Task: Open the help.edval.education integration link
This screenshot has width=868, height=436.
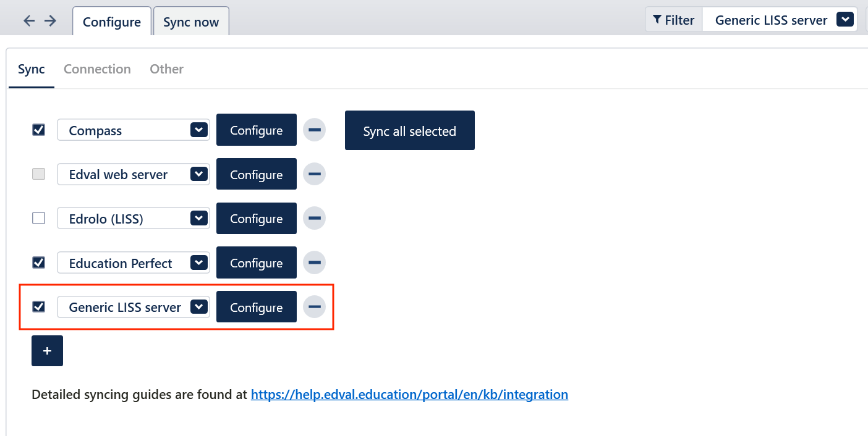Action: click(x=409, y=394)
